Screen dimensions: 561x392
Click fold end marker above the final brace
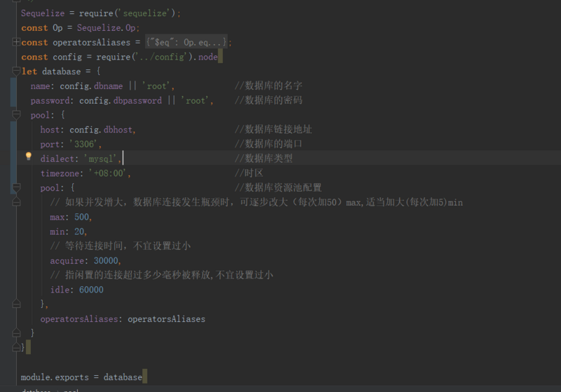click(16, 333)
